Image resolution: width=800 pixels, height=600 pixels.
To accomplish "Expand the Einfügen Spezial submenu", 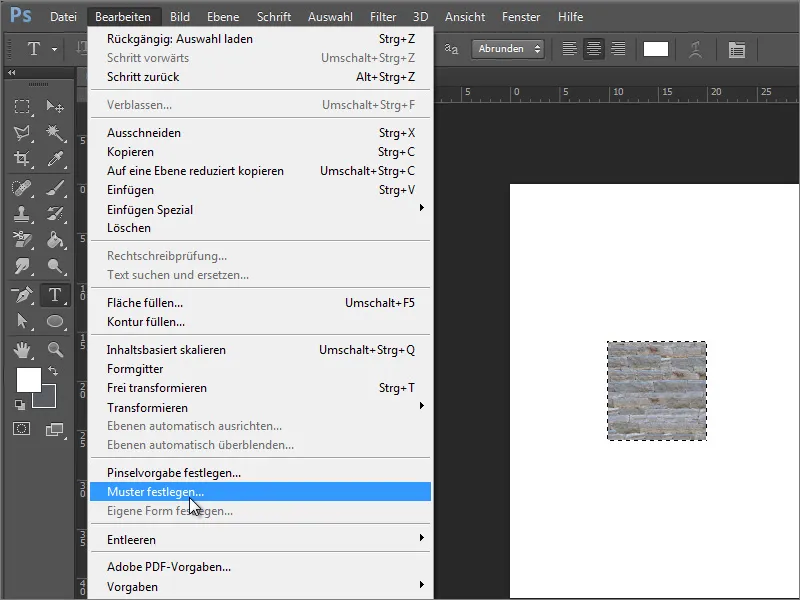I will click(x=261, y=209).
